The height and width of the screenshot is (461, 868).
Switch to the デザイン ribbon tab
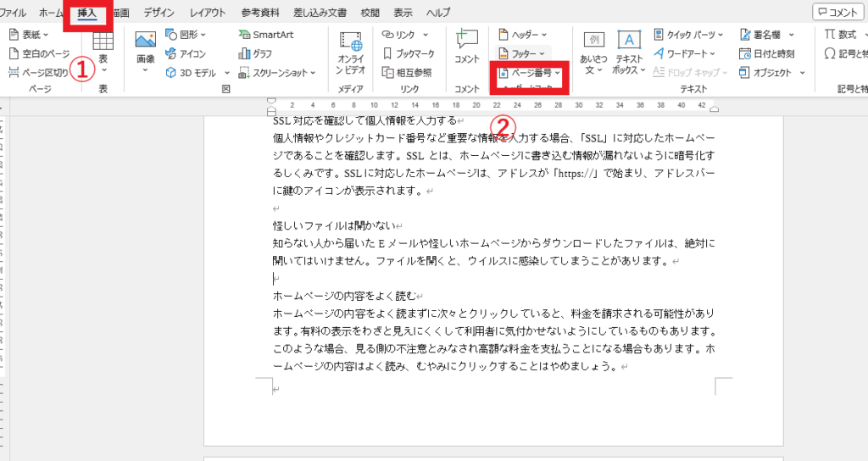159,12
